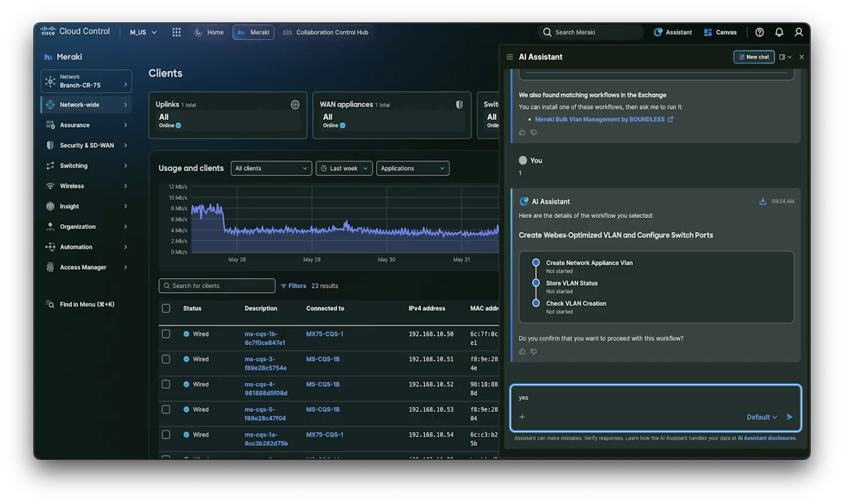Switch to the Meraki tab
The height and width of the screenshot is (504, 844).
click(253, 32)
